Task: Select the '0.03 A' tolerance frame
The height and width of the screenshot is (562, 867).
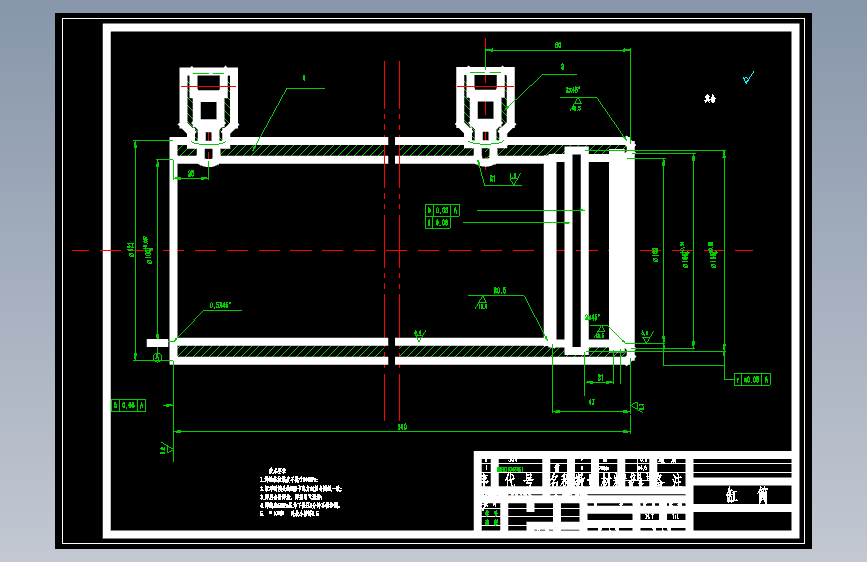Action: click(442, 210)
